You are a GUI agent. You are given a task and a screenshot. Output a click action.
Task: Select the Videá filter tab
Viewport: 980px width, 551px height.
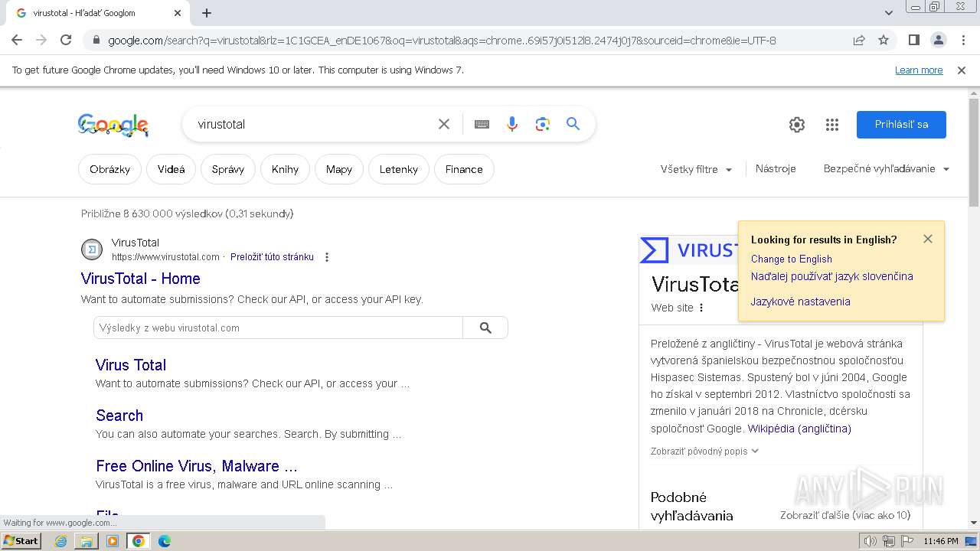pyautogui.click(x=171, y=169)
